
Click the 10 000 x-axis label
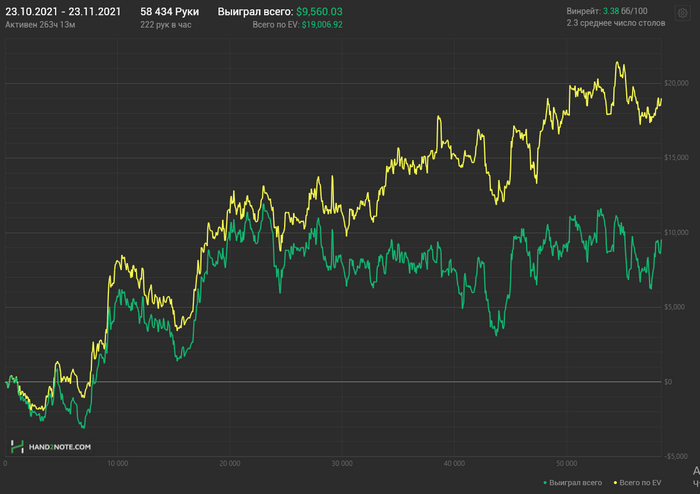tap(117, 464)
